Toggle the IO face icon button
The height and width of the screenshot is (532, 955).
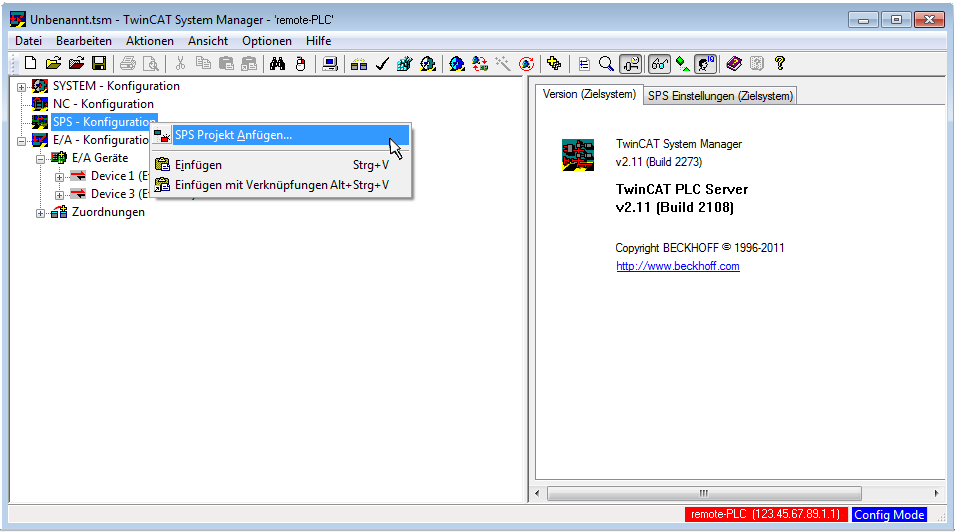click(706, 64)
